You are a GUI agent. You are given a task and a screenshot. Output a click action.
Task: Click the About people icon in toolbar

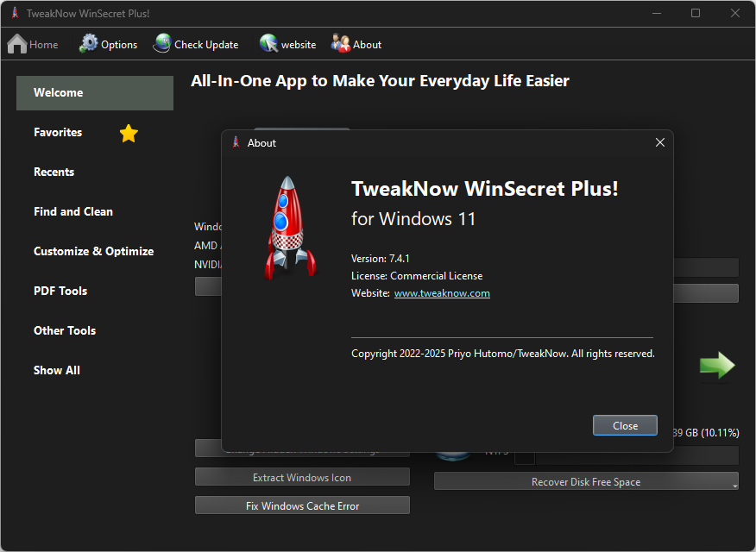pos(340,43)
